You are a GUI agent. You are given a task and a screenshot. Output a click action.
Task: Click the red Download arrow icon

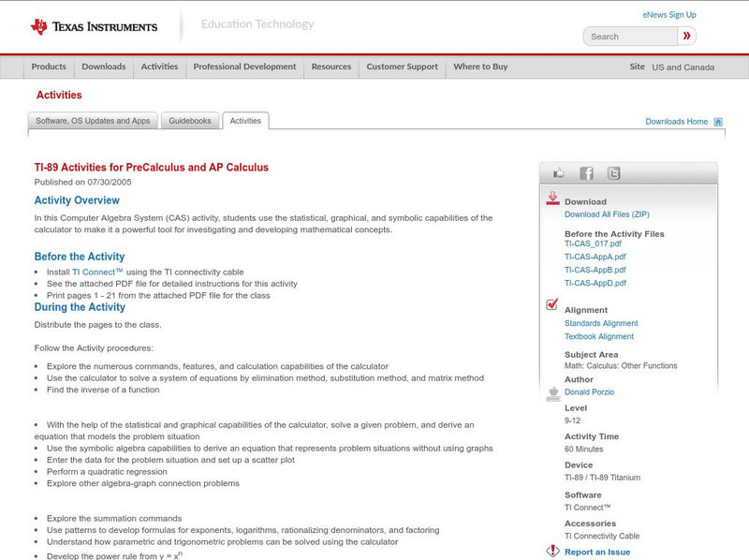[x=552, y=199]
